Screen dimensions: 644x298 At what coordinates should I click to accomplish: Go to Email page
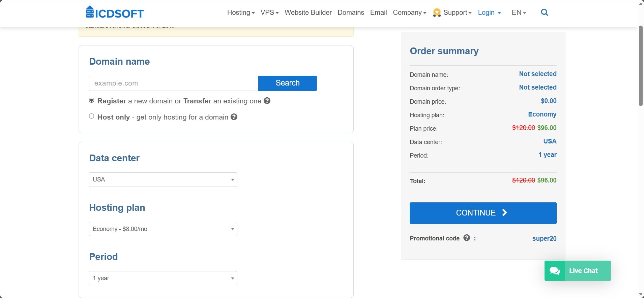click(378, 12)
